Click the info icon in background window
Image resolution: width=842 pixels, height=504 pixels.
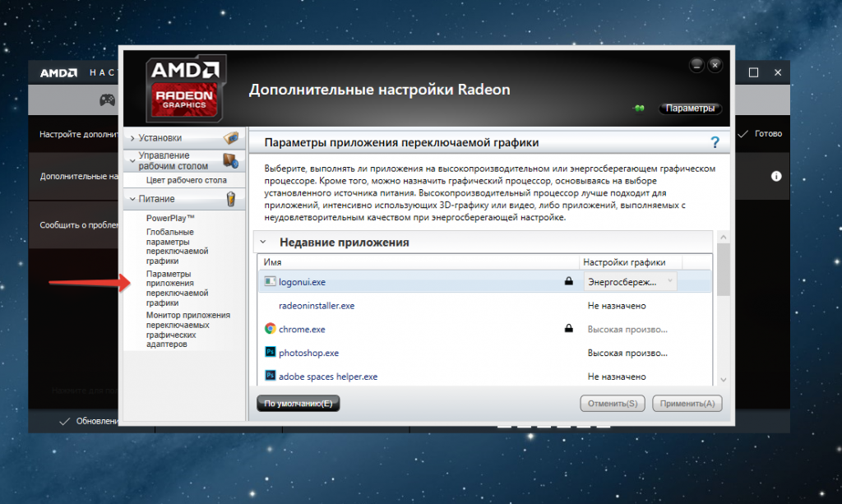[x=775, y=176]
